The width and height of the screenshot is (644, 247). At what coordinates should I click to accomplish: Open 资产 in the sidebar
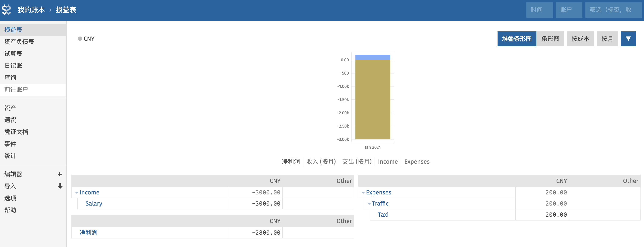[33, 108]
